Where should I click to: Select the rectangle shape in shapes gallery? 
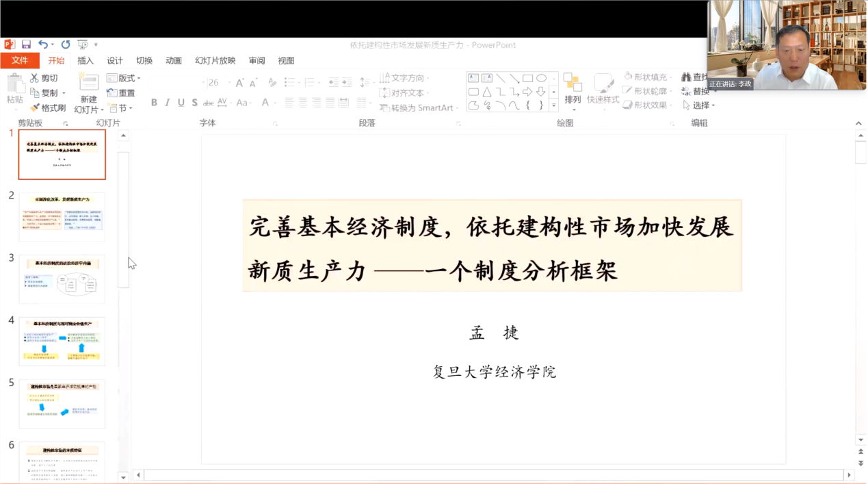527,78
